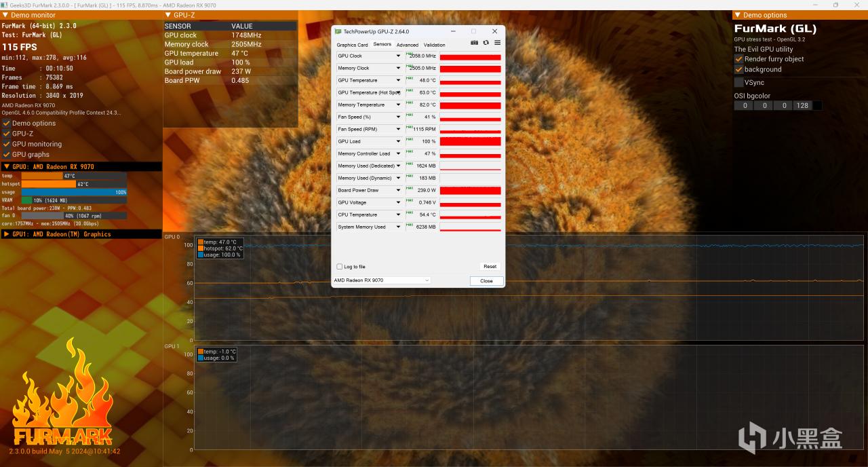
Task: Uncheck the background option
Action: (739, 69)
